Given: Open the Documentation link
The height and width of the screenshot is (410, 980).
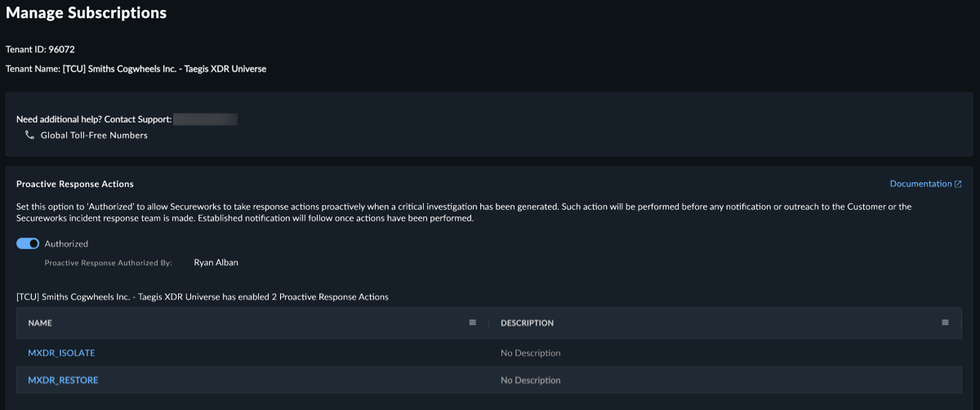Looking at the screenshot, I should [x=920, y=184].
